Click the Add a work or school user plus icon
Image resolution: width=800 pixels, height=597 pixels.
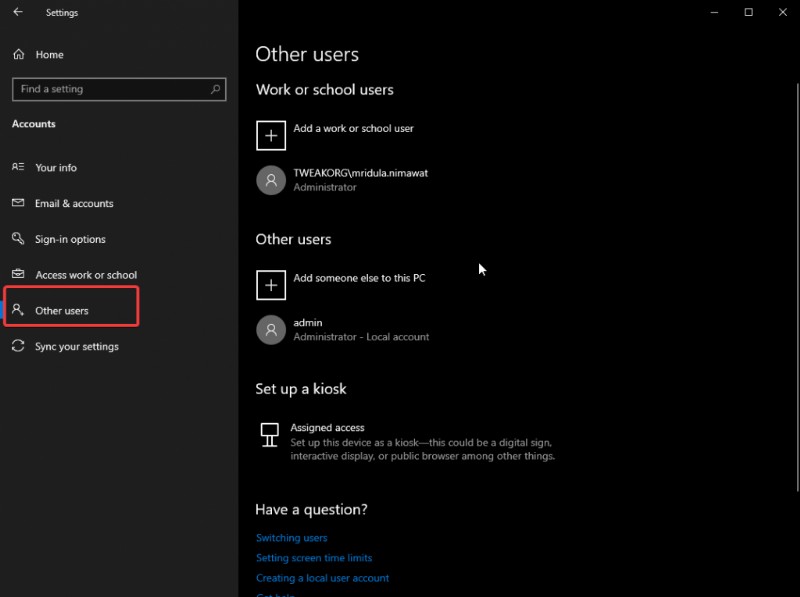click(270, 134)
